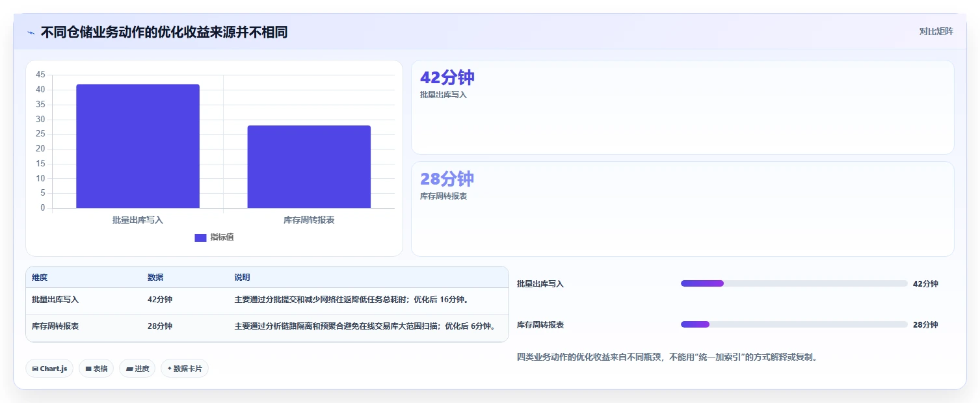The image size is (980, 403).
Task: Click 库存周转报表 x-axis label in chart
Action: [309, 220]
